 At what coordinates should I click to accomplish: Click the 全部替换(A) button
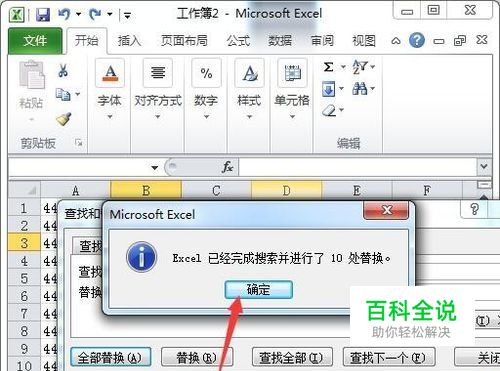[111, 358]
